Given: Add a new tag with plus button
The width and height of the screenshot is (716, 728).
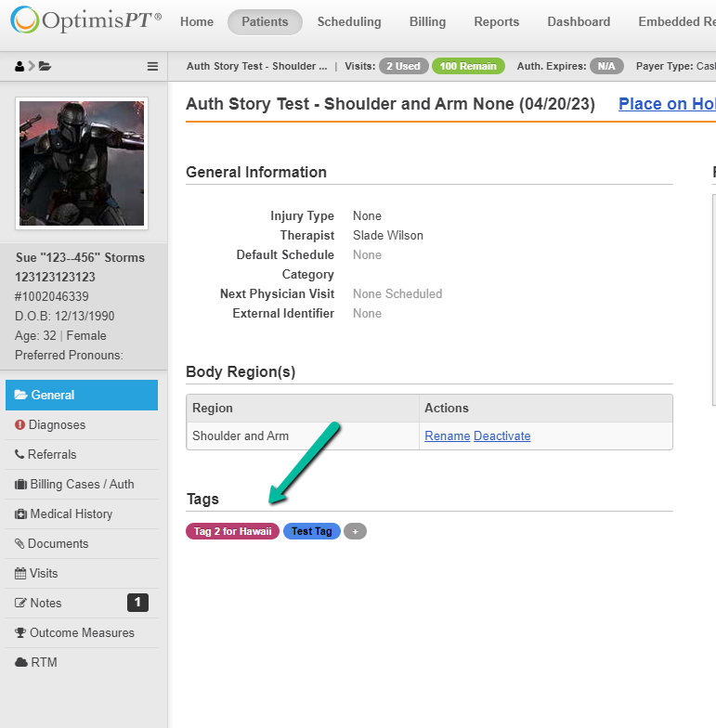Looking at the screenshot, I should coord(355,531).
